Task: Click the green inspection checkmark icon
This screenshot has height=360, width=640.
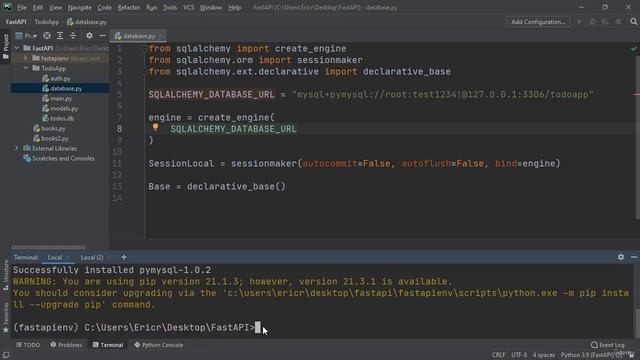Action: click(x=633, y=49)
